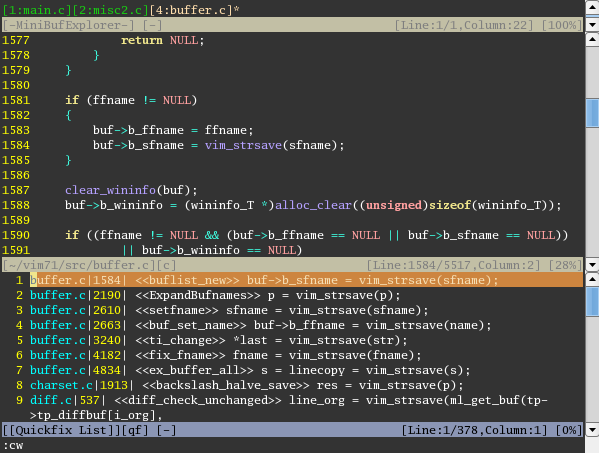Click '[Line:1584/5517,Column:2]' in the status line
Image resolution: width=599 pixels, height=453 pixels.
453,265
